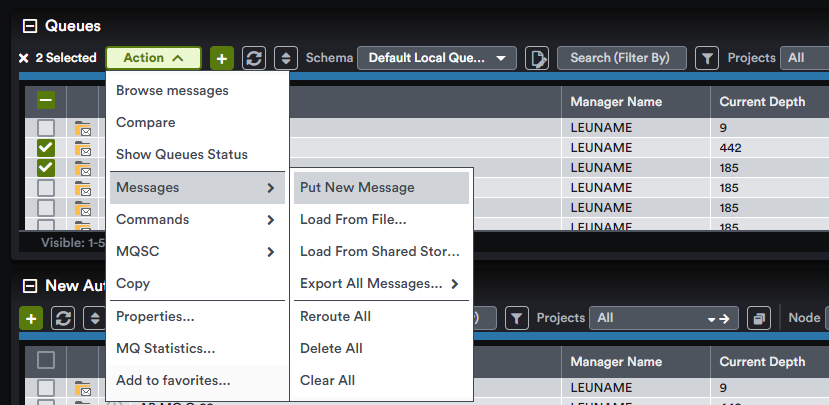Click the filter funnel icon next to Search

pyautogui.click(x=707, y=58)
